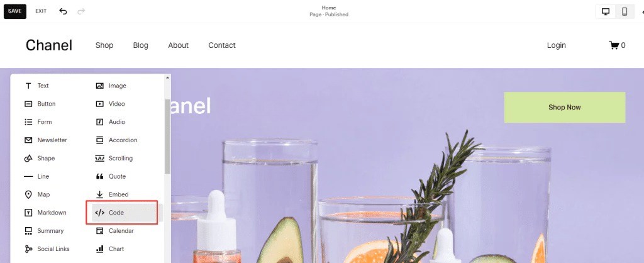The image size is (644, 263).
Task: Insert an Image block
Action: pos(111,86)
